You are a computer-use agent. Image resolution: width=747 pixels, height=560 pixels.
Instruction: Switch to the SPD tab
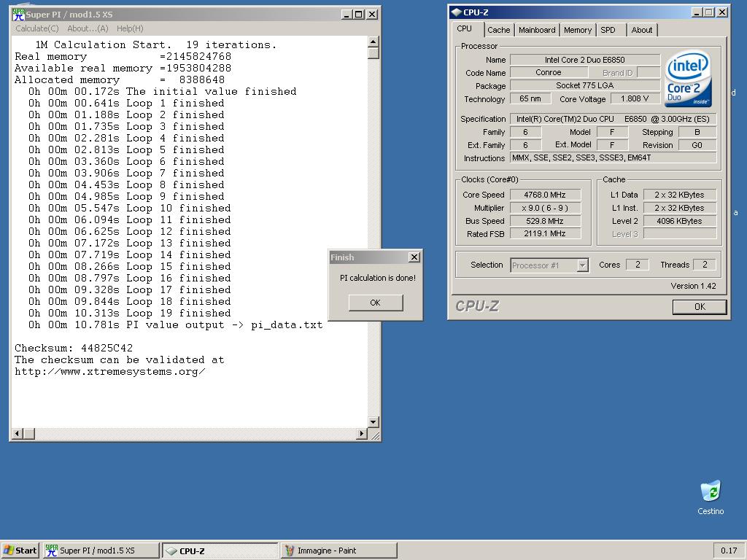611,30
